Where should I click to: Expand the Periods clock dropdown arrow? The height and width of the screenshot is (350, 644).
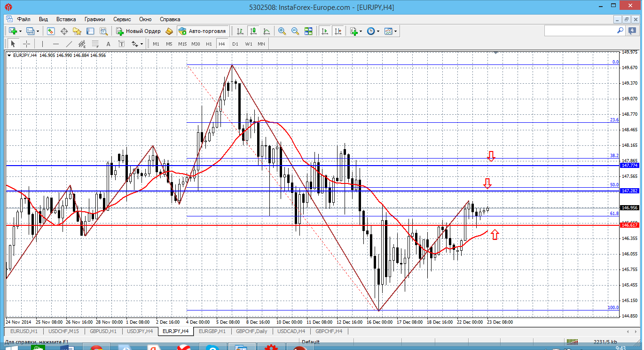pos(378,31)
